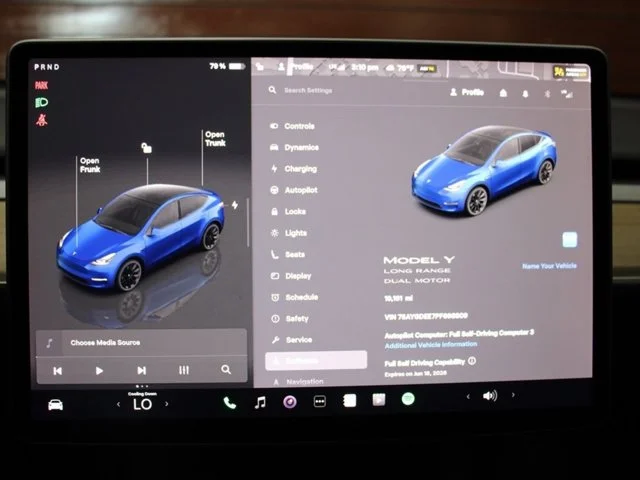640x480 pixels.
Task: Open Profile in the top status bar
Action: pos(296,67)
